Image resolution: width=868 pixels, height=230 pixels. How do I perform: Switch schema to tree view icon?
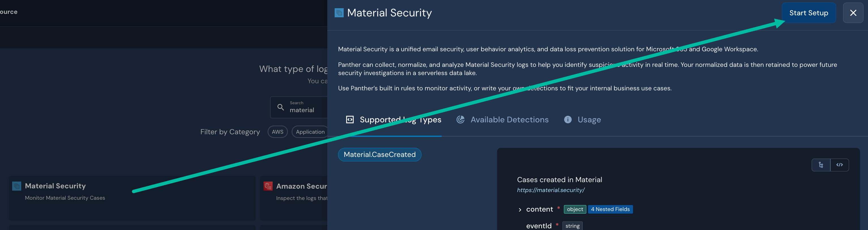[x=821, y=165]
